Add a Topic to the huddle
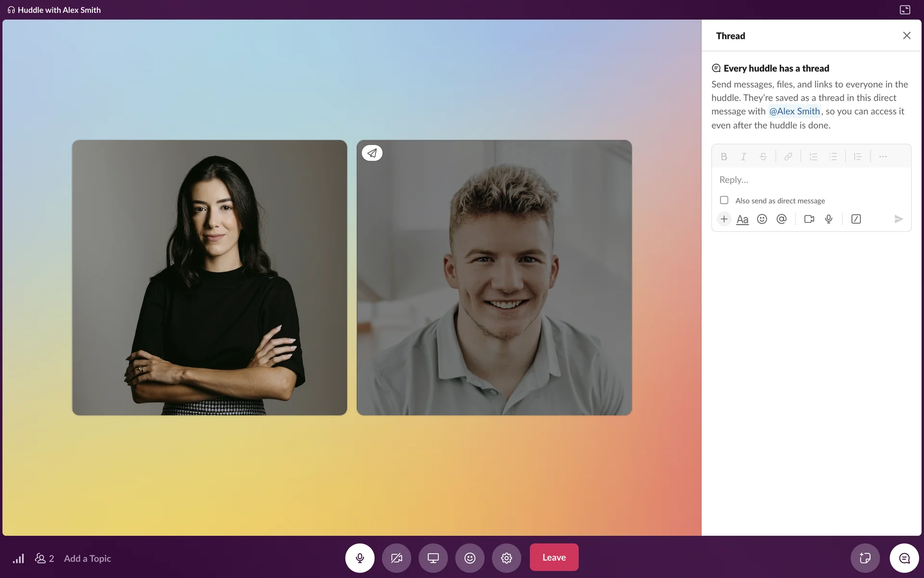Image resolution: width=924 pixels, height=578 pixels. coord(87,558)
